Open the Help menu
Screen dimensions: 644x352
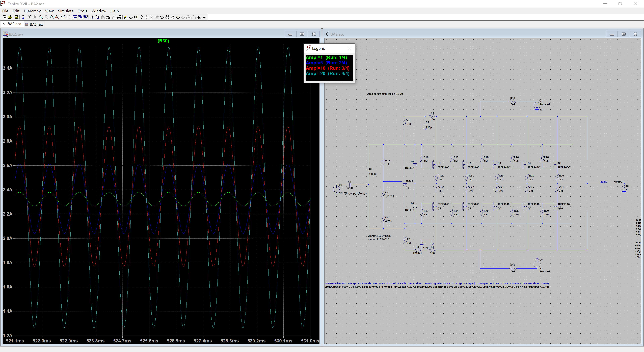click(115, 11)
